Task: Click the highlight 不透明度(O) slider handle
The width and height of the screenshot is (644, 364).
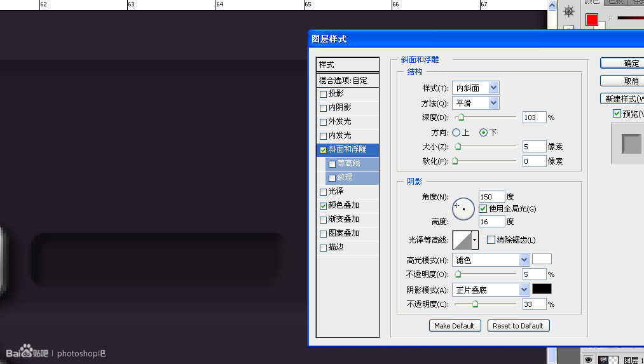Action: point(458,274)
